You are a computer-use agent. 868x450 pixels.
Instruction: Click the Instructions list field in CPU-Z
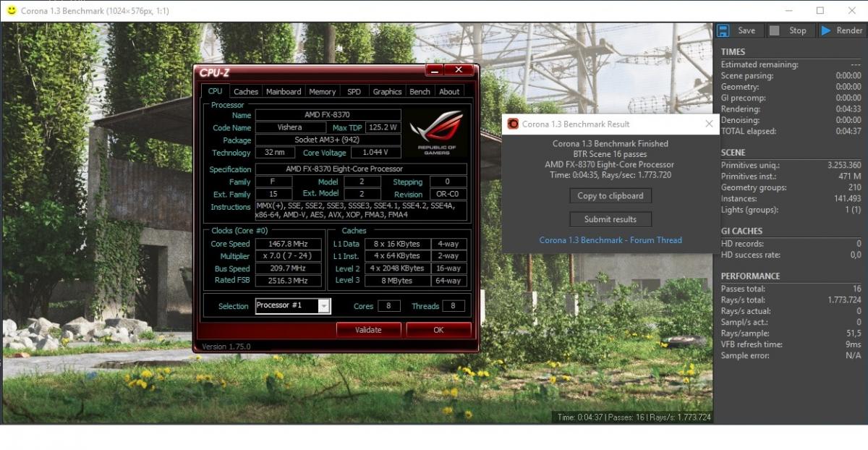361,211
